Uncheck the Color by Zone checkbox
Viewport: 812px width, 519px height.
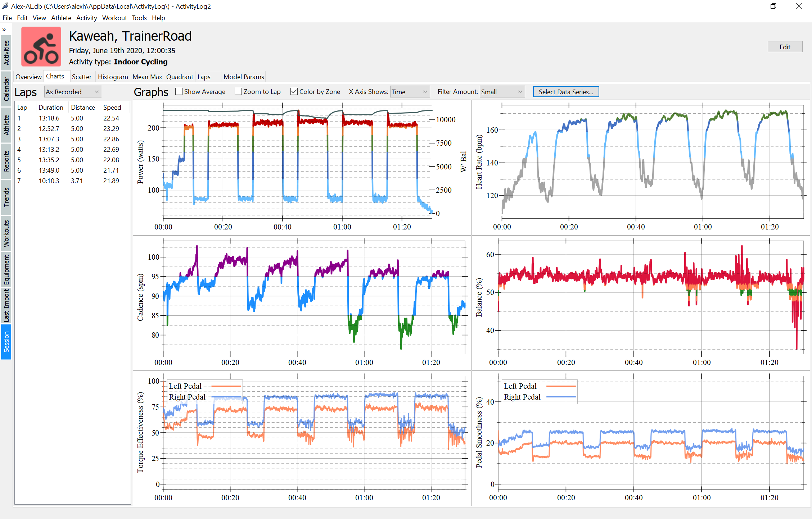(x=294, y=92)
